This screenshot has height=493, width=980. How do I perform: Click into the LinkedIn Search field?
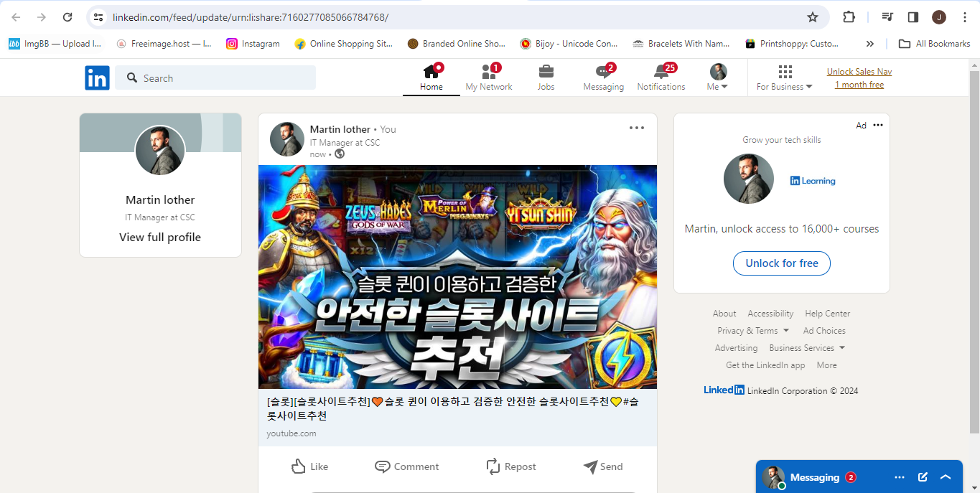pyautogui.click(x=215, y=78)
